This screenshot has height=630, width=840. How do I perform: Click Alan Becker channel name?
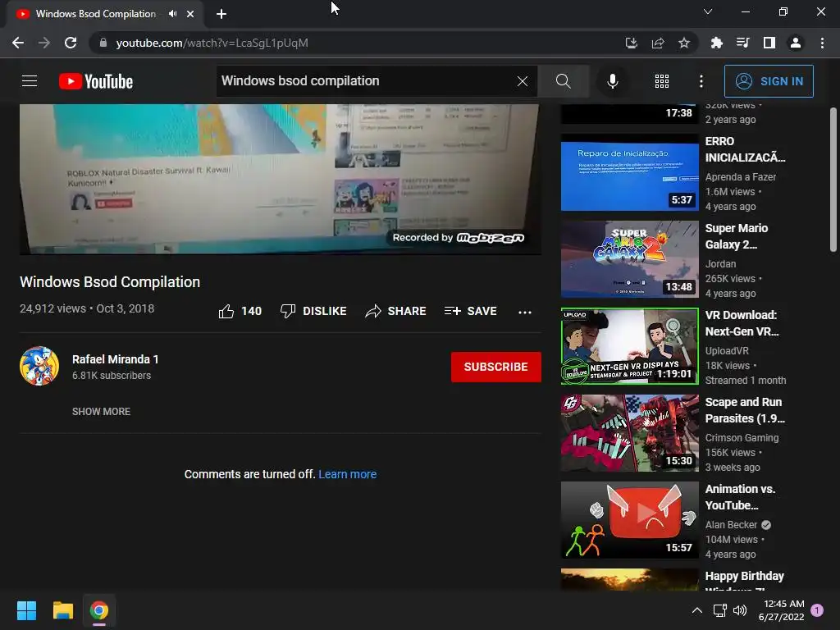731,525
